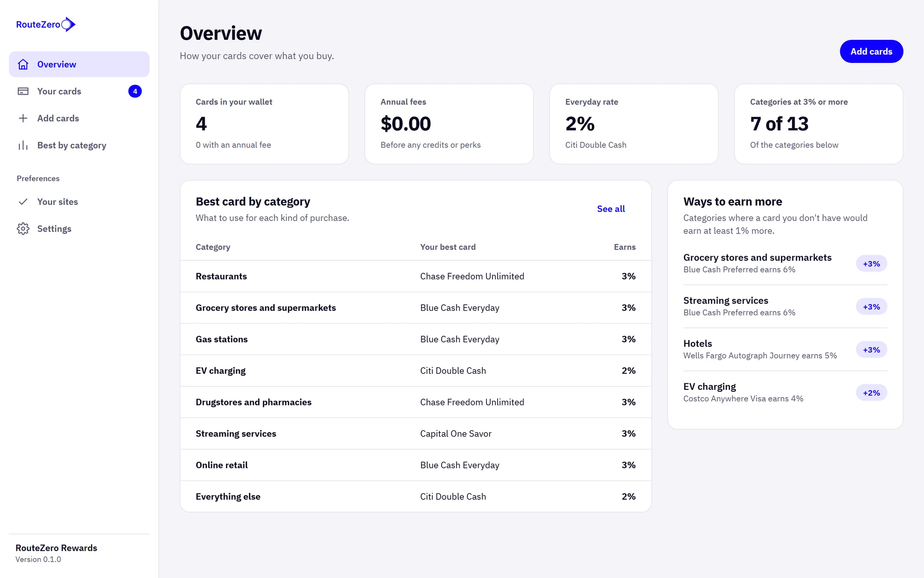The height and width of the screenshot is (578, 924).
Task: Click the checkmark icon beside Your sites
Action: 23,202
